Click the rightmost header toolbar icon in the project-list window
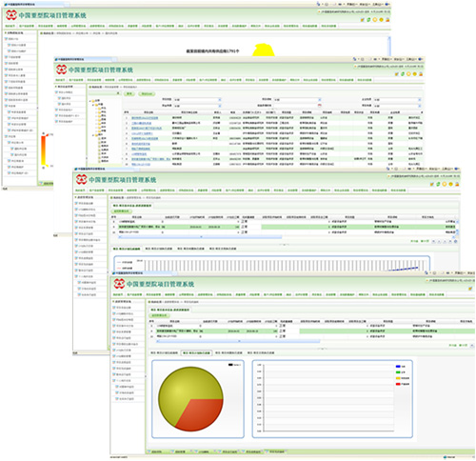Screen dimensions: 476x461 click(421, 74)
